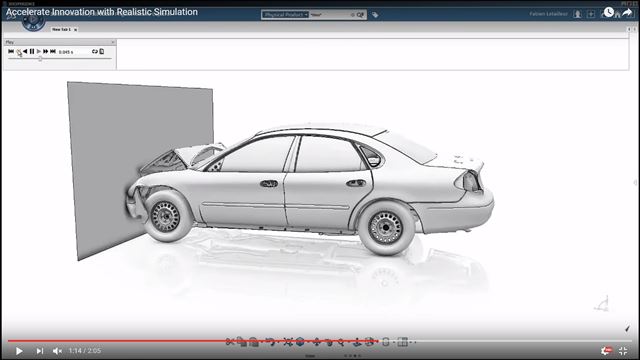Toggle the animation loop mode icon
This screenshot has width=640, height=360.
point(95,51)
